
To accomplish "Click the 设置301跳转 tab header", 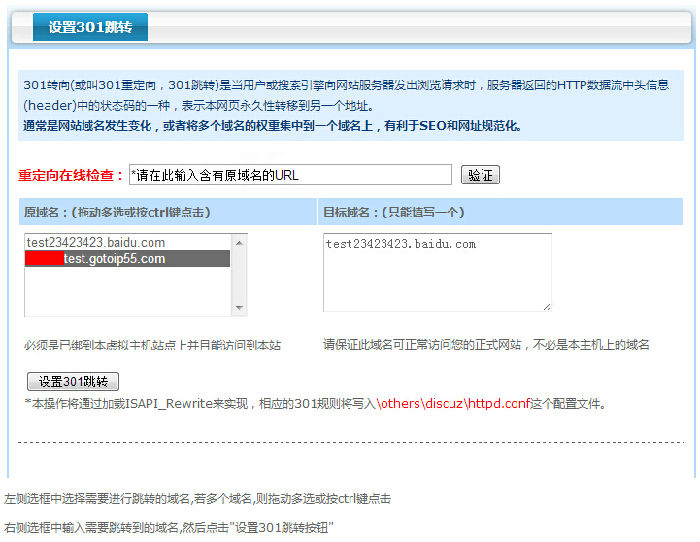I will tap(90, 27).
